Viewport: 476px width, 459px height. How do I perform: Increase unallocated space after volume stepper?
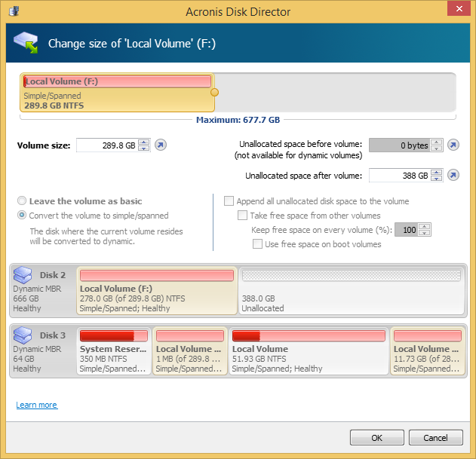pos(436,173)
